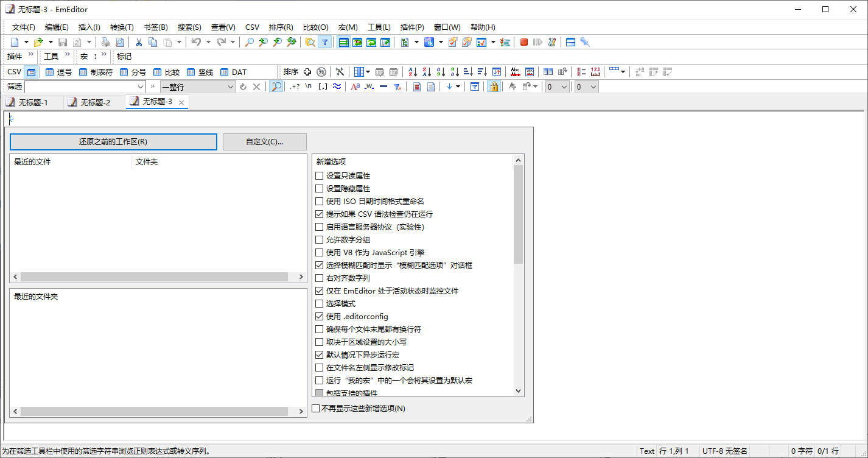Toggle the regular expression .+? icon
868x458 pixels.
point(295,86)
